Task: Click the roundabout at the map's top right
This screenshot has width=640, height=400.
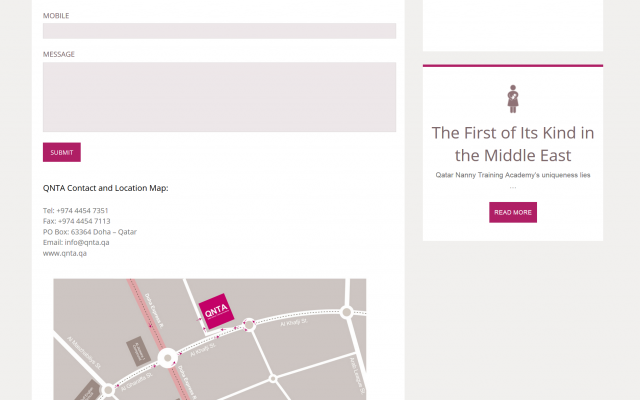Action: 346,312
